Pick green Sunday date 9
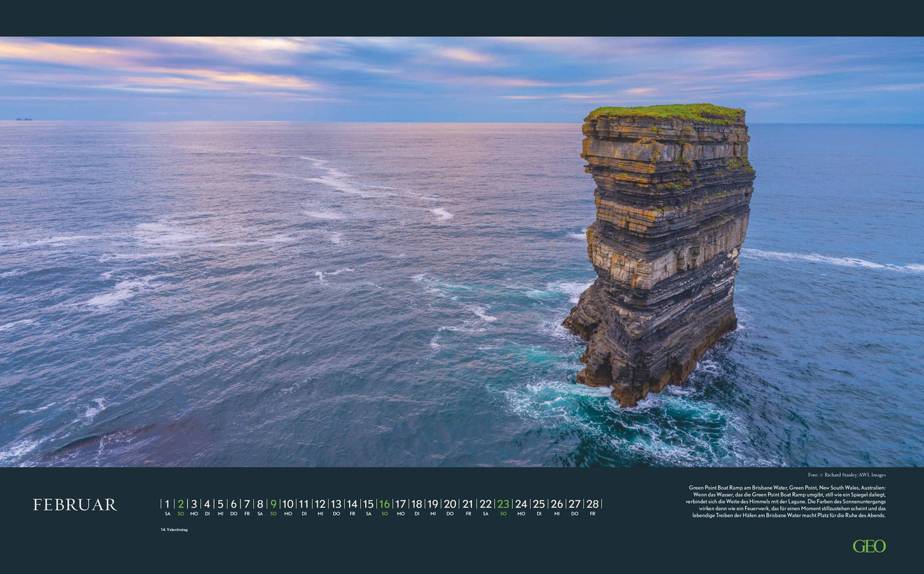 coord(273,504)
